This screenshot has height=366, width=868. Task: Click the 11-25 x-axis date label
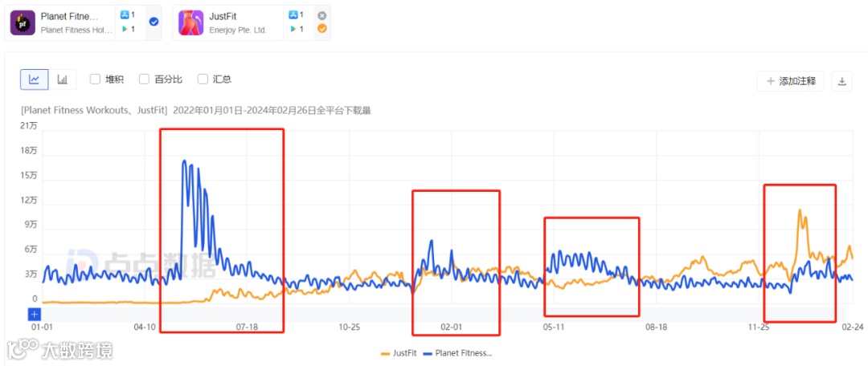point(759,327)
